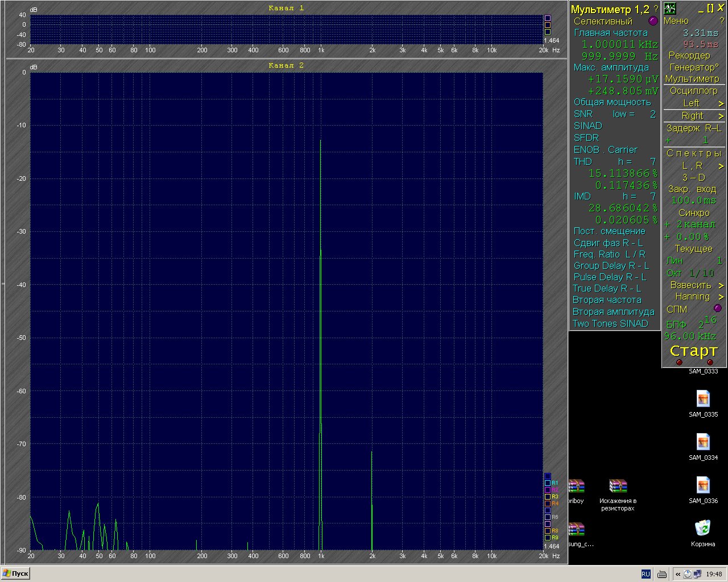The image size is (728, 582).
Task: Expand Взвесить weighting submenu arrow
Action: click(x=721, y=285)
